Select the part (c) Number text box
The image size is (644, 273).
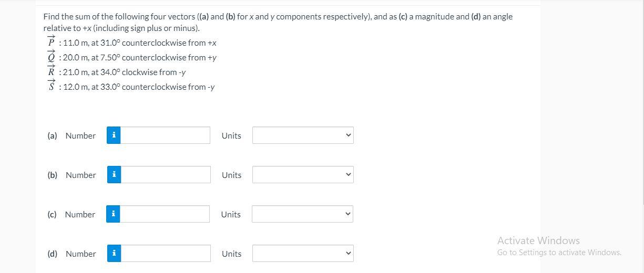[165, 214]
